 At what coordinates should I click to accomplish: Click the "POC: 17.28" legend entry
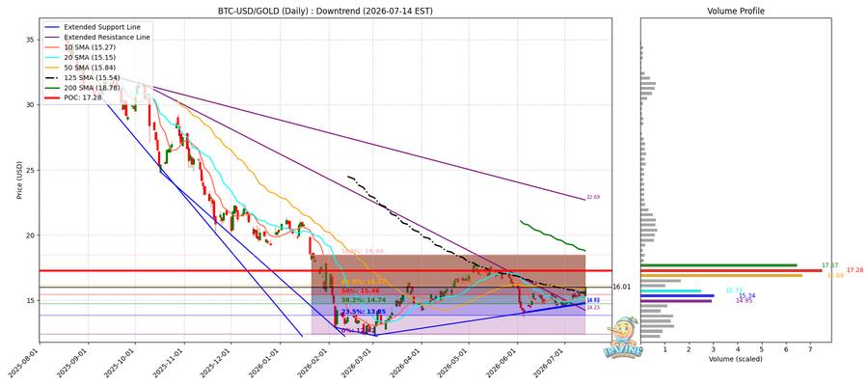(x=74, y=98)
